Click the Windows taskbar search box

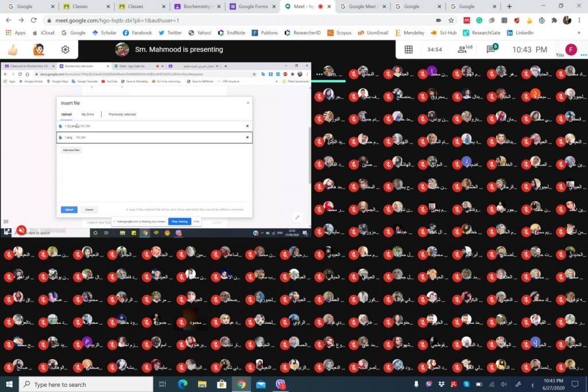pyautogui.click(x=86, y=385)
